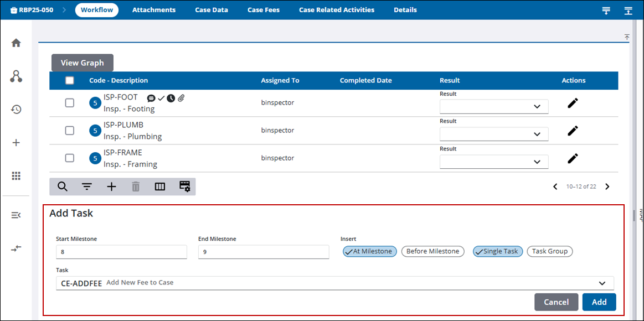Open Result dropdown for ISP-FOOT
644x321 pixels.
(494, 106)
